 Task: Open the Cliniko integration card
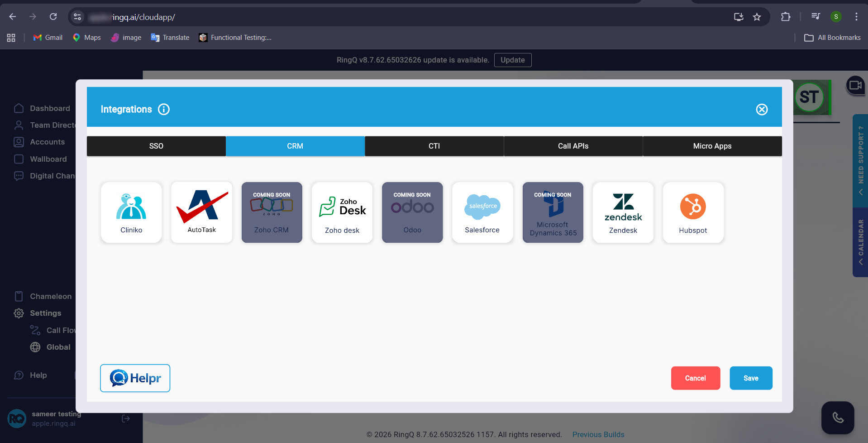tap(131, 212)
